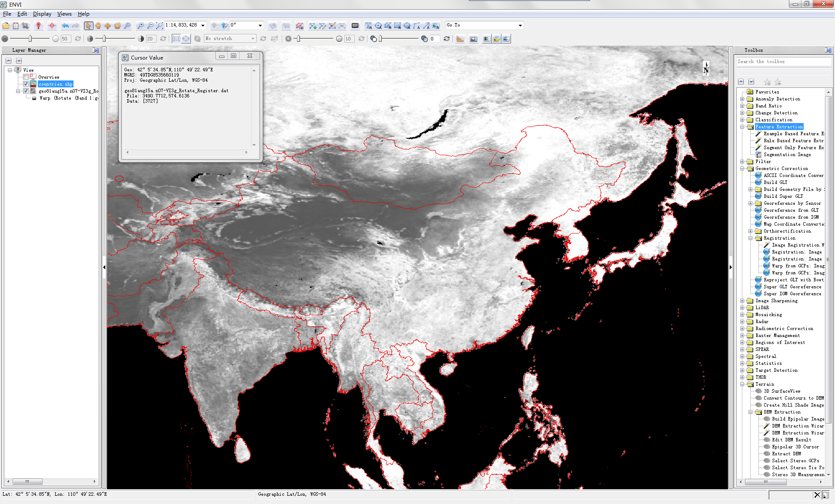835x504 pixels.
Task: Reset the brightness value
Action: (78, 39)
